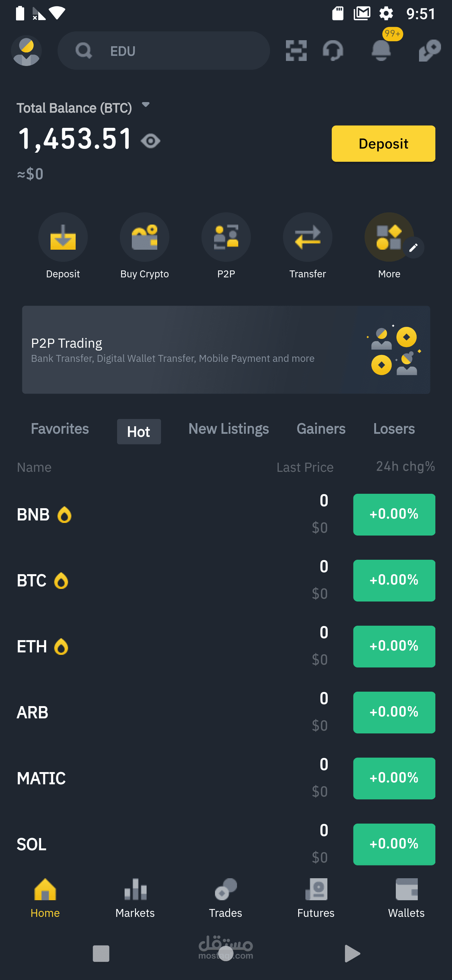Open the profile avatar icon
The width and height of the screenshot is (452, 980).
pos(26,51)
